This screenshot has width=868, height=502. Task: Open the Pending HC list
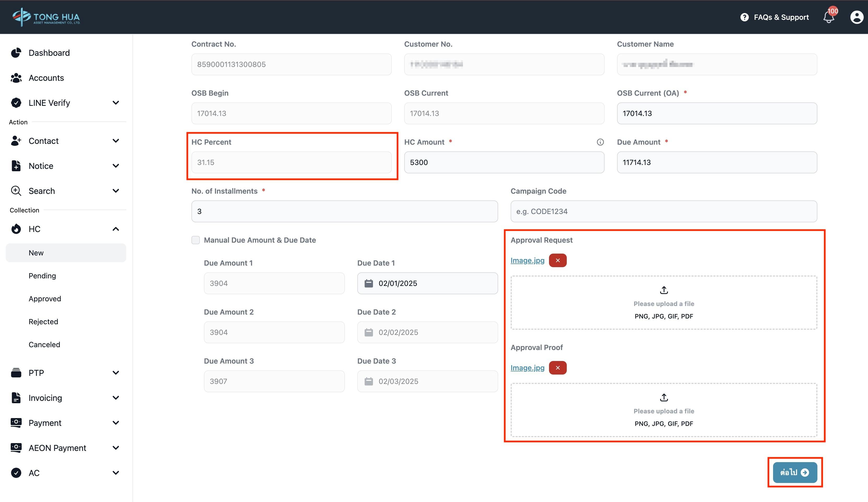tap(42, 276)
